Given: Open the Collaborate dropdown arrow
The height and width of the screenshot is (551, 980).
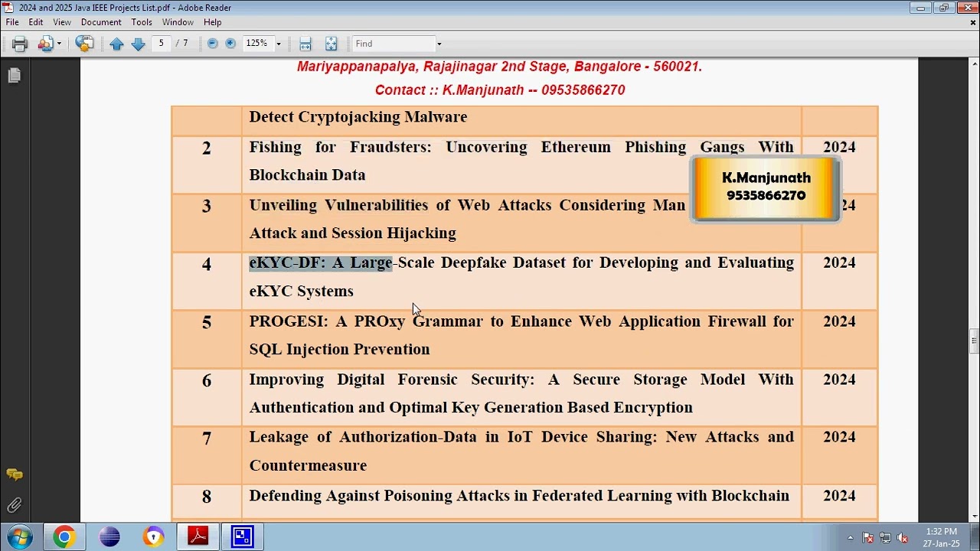Looking at the screenshot, I should [59, 44].
